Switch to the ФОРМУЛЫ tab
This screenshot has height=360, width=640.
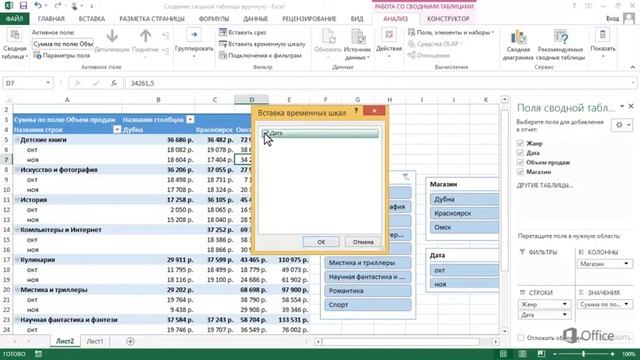click(213, 19)
